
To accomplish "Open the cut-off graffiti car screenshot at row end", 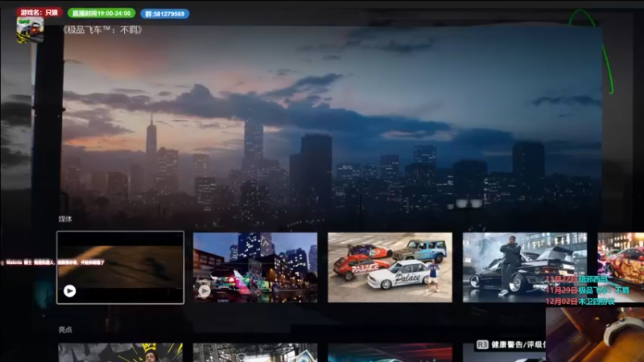I will click(621, 267).
